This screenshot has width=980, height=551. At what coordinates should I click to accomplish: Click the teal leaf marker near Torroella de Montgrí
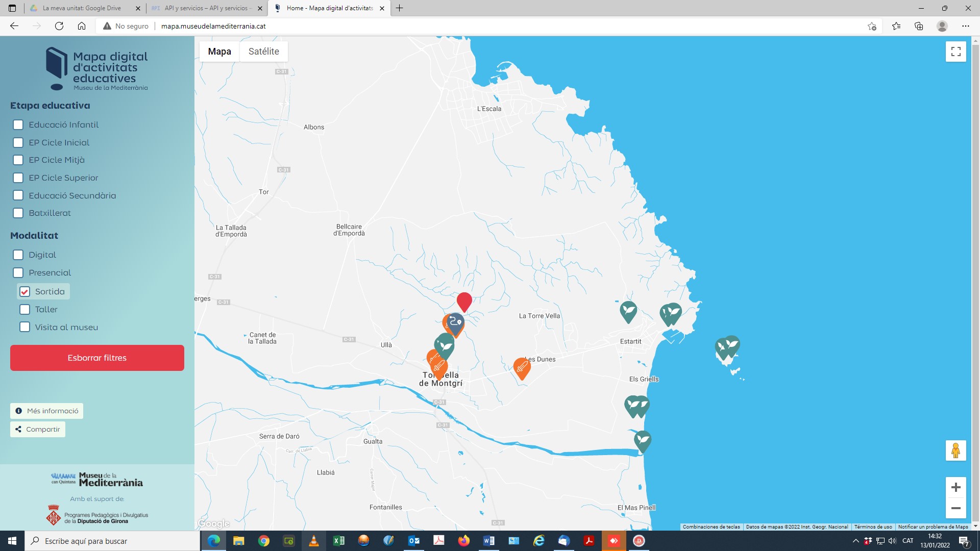click(444, 345)
